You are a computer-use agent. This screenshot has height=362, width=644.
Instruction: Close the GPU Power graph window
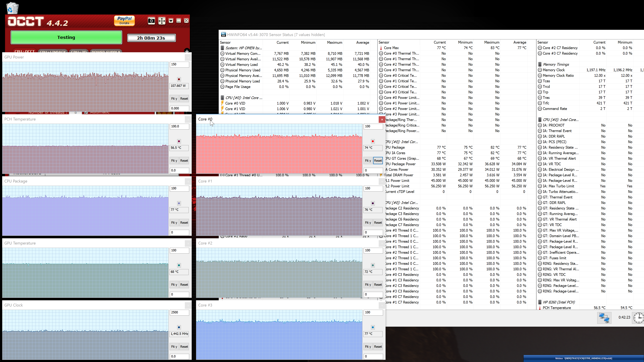point(188,57)
